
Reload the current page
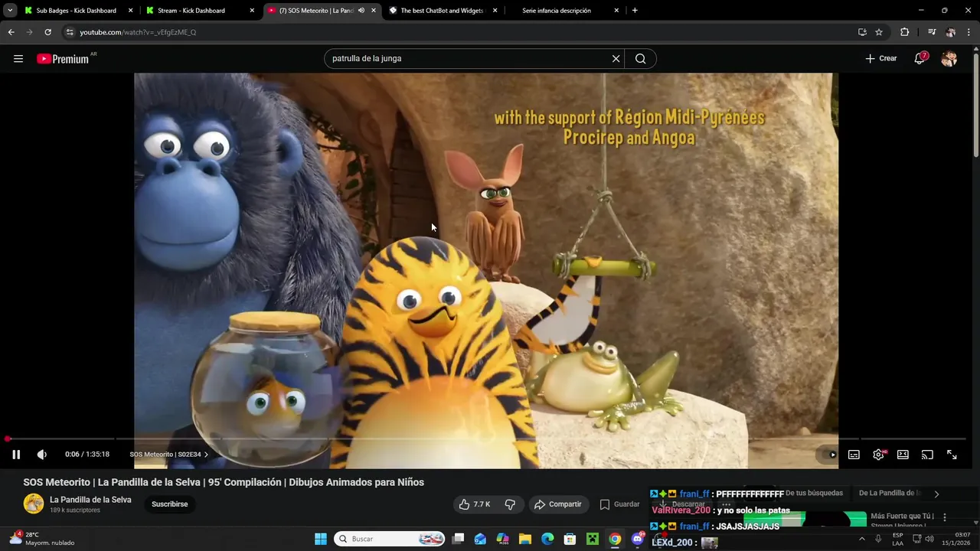47,32
